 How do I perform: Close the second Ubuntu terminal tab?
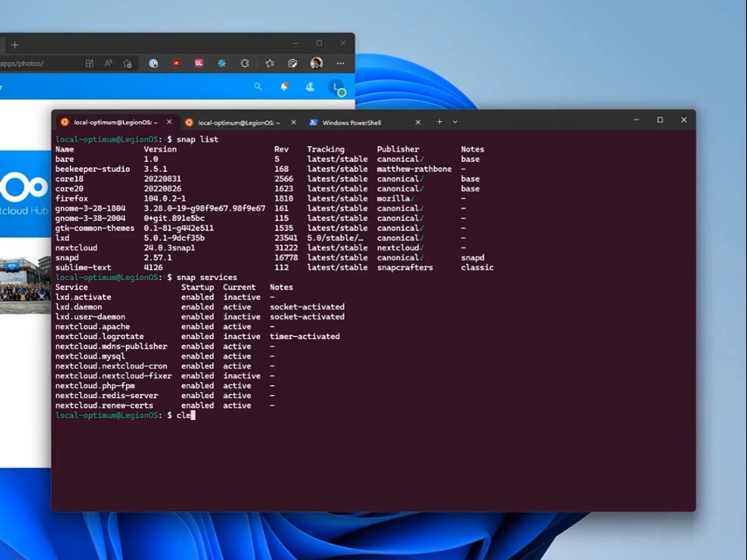293,122
